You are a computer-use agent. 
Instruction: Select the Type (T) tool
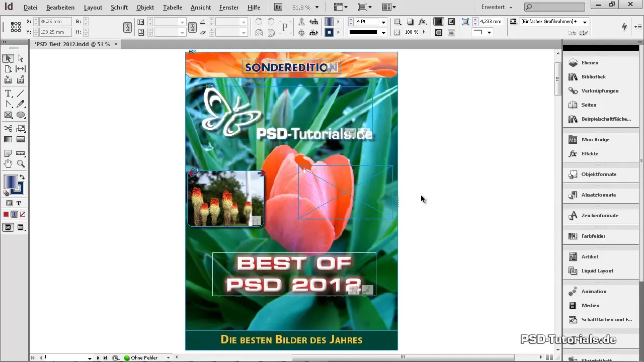pyautogui.click(x=8, y=94)
